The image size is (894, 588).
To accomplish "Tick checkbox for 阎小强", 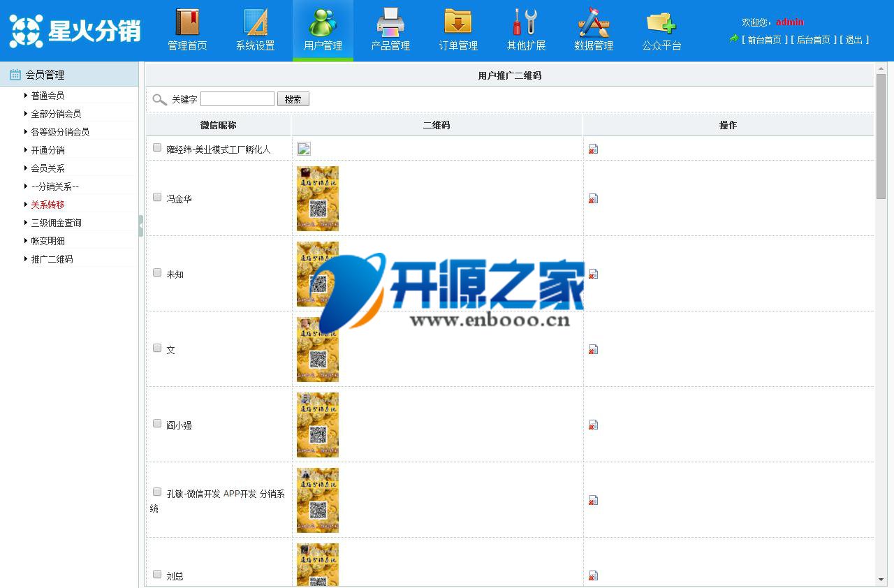I will (x=157, y=424).
